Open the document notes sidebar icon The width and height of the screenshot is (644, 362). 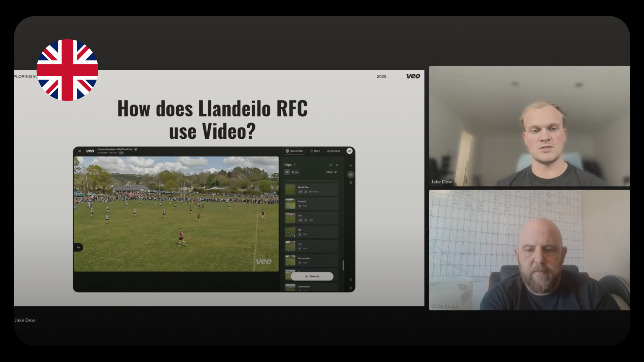pyautogui.click(x=351, y=183)
